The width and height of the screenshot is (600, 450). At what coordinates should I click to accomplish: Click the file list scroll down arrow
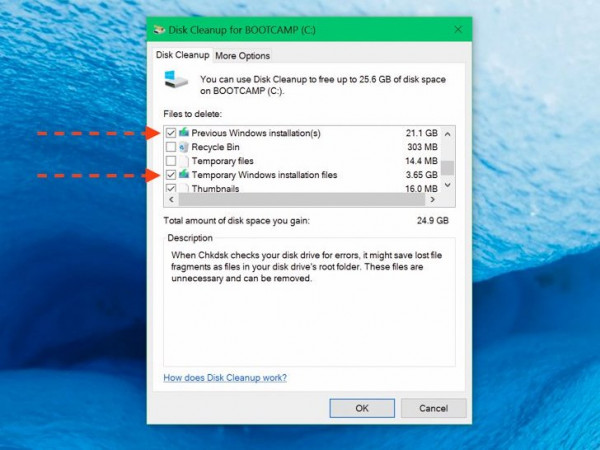(x=447, y=185)
